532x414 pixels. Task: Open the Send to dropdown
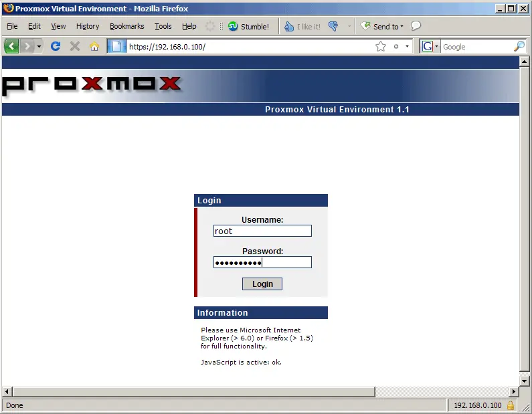[x=382, y=26]
